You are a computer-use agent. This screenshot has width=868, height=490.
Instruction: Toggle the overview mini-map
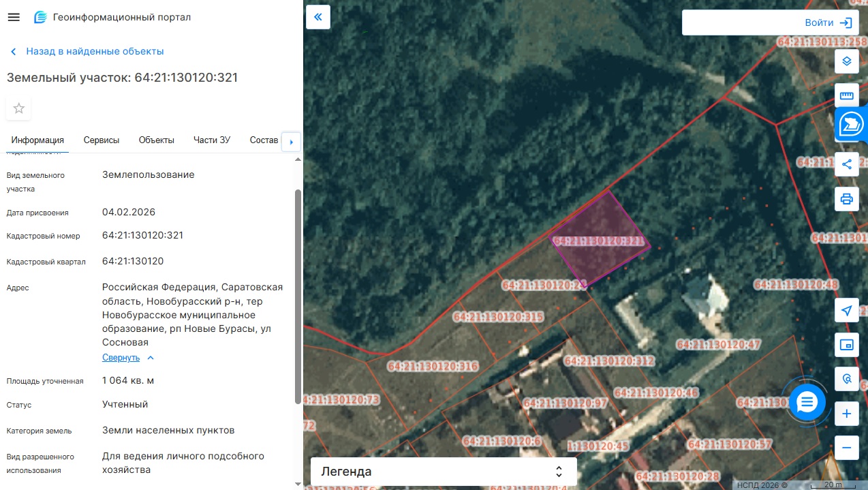click(x=847, y=345)
